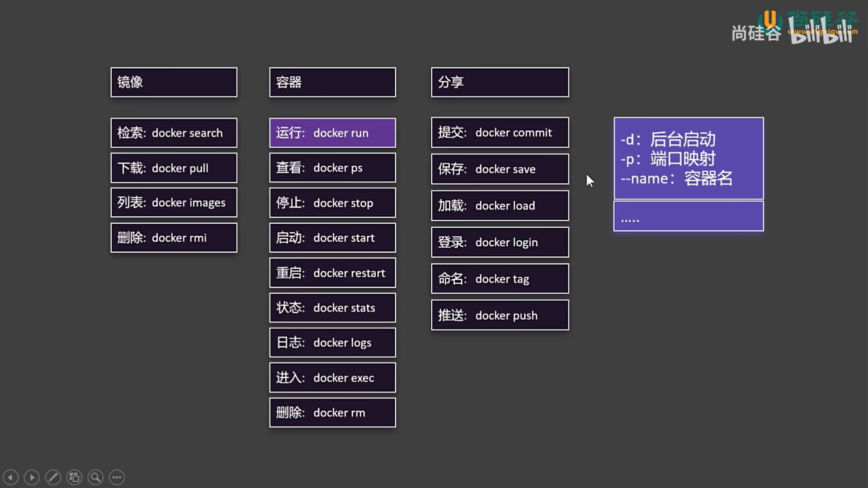Image resolution: width=868 pixels, height=488 pixels.
Task: Select the 分享 category header
Action: pyautogui.click(x=500, y=82)
